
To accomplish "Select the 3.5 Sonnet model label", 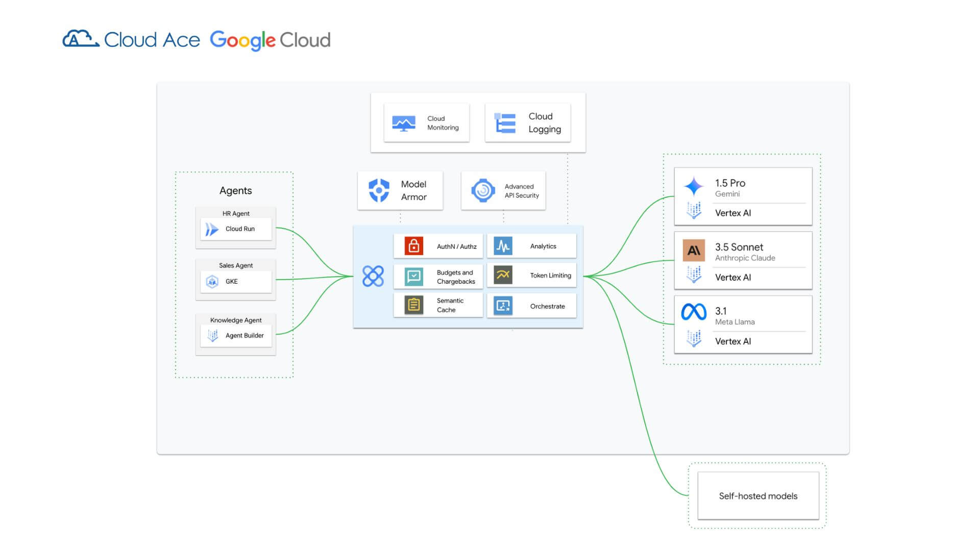I will [739, 247].
